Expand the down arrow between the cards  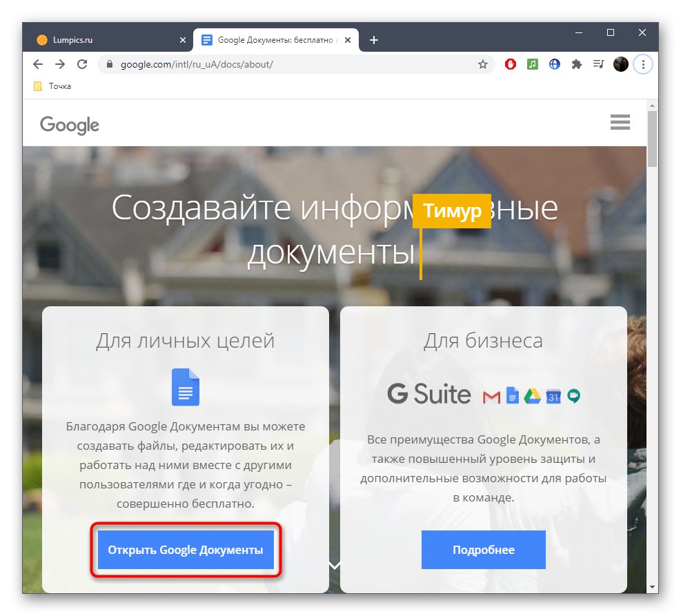click(x=335, y=564)
